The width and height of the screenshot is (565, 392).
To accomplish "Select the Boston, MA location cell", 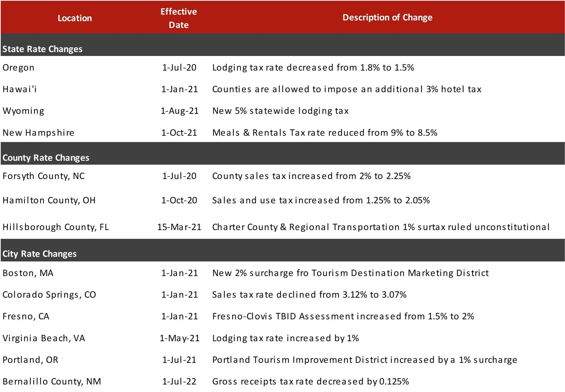I will (28, 273).
